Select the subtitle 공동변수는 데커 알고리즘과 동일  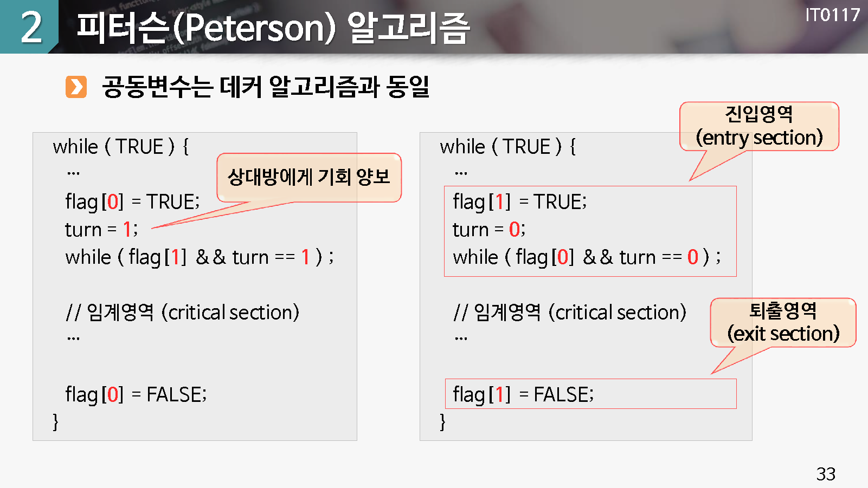click(266, 87)
